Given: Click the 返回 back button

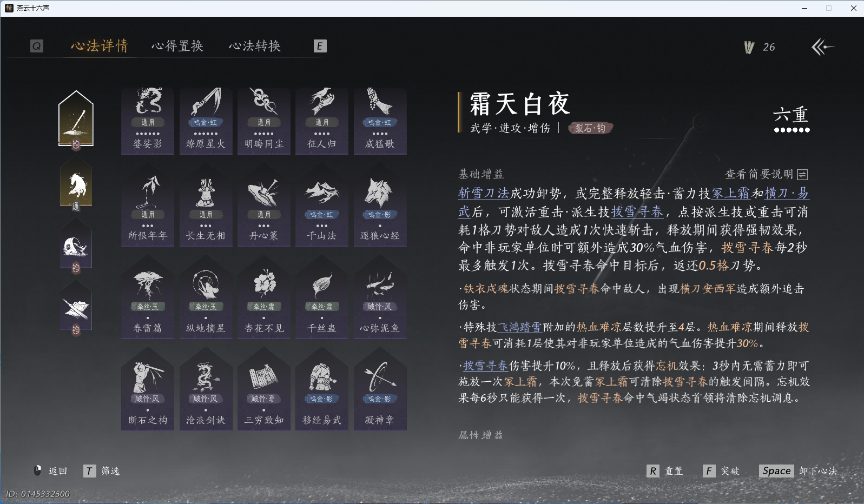Looking at the screenshot, I should point(51,471).
